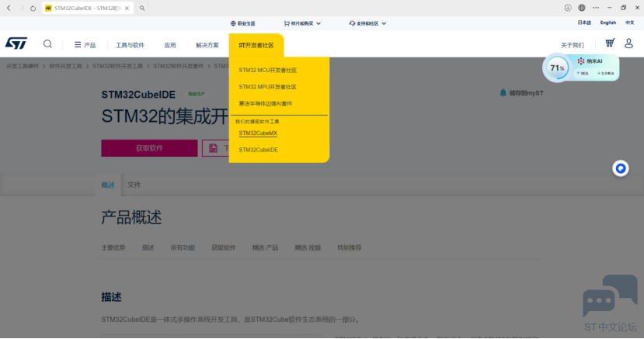The width and height of the screenshot is (644, 339).
Task: Click the browser globe icon
Action: click(582, 8)
